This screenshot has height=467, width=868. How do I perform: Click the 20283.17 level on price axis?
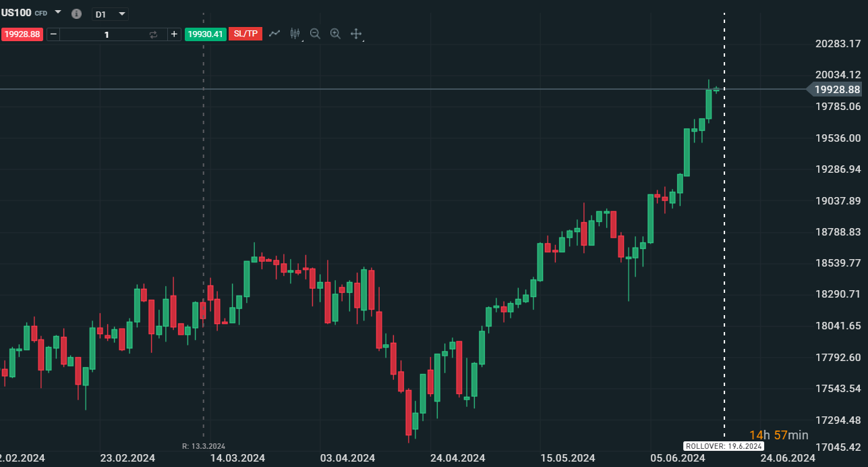click(x=838, y=44)
